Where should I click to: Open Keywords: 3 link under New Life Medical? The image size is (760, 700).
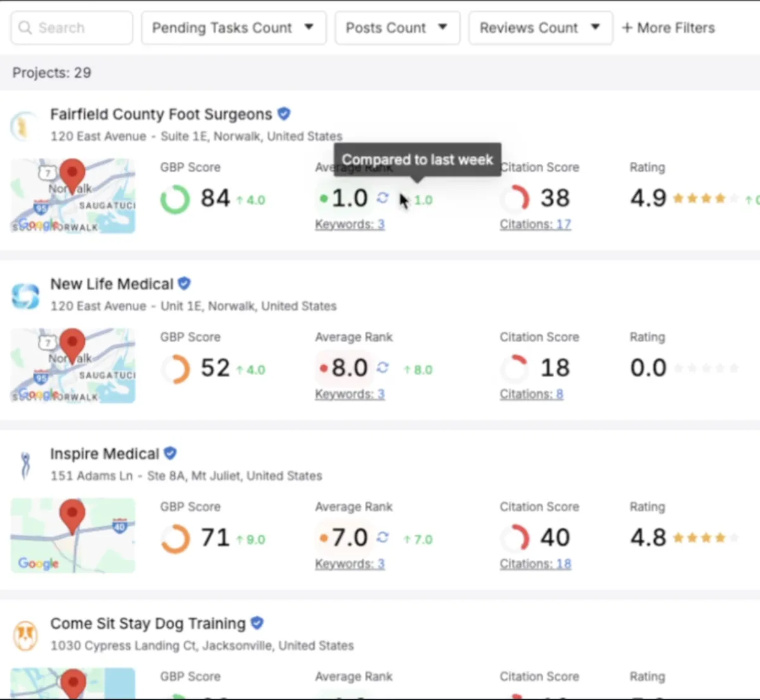tap(350, 394)
